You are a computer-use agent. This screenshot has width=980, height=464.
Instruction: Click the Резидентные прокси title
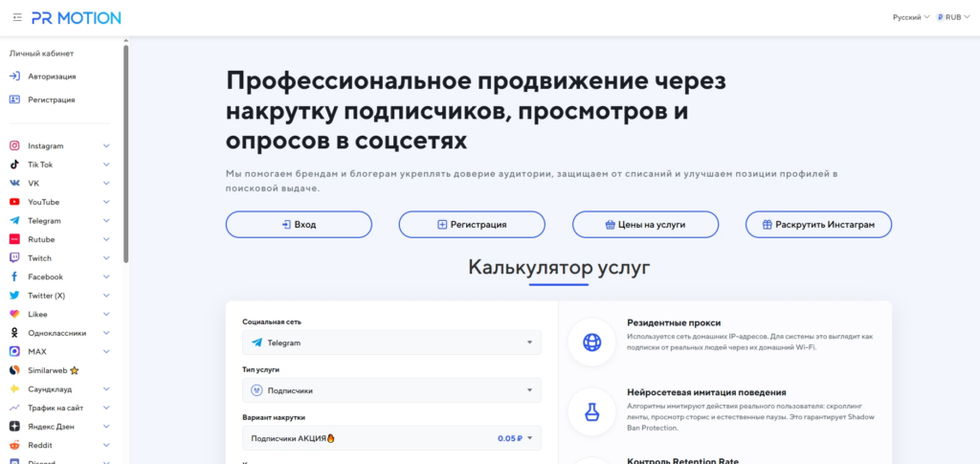click(674, 322)
